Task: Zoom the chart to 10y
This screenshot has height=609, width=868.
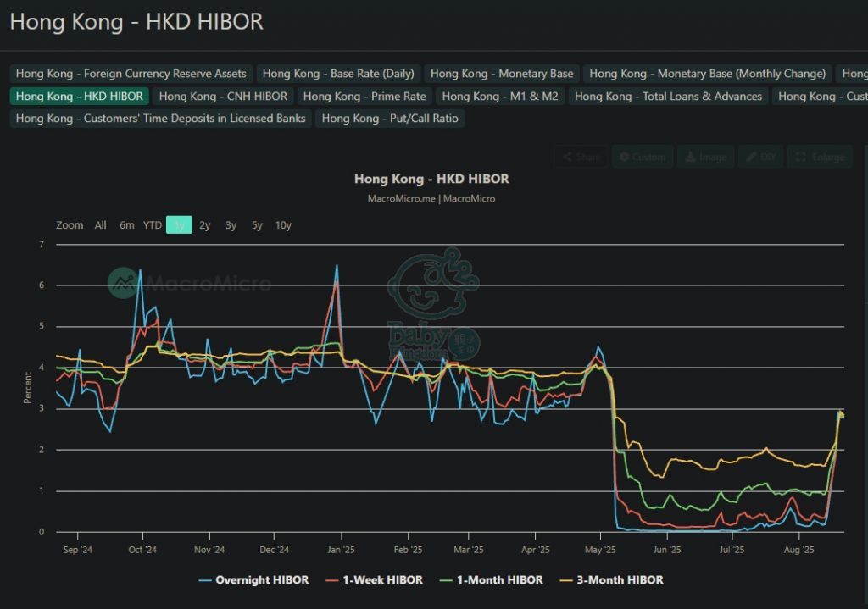Action: click(283, 225)
